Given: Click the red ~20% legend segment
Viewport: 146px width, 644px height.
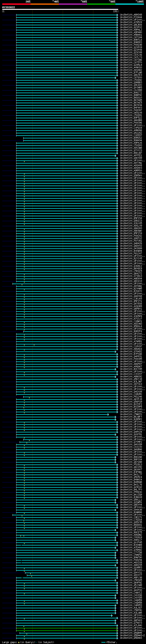Looking at the screenshot, I should [x=16, y=4].
